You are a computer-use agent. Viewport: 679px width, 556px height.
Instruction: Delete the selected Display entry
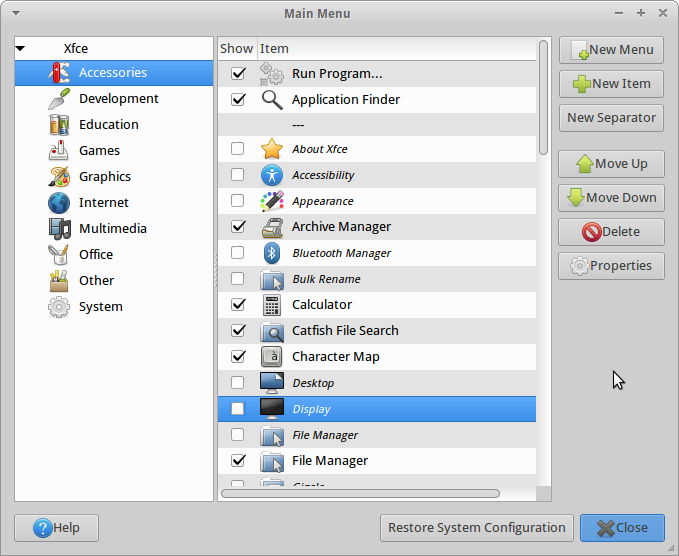click(x=611, y=232)
